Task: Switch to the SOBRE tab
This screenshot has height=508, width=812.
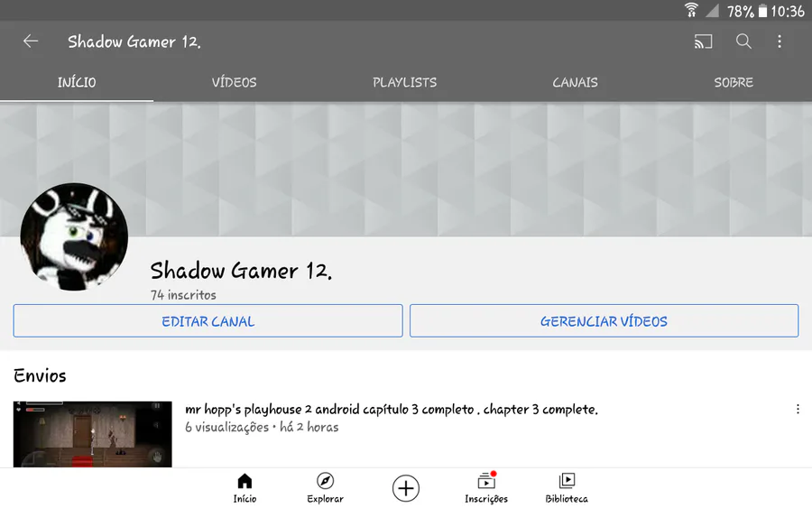Action: point(734,82)
